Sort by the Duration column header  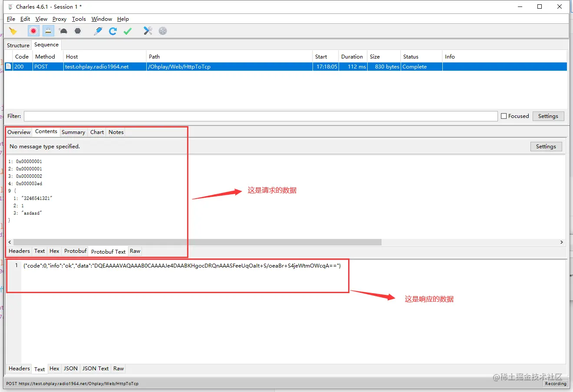click(352, 57)
